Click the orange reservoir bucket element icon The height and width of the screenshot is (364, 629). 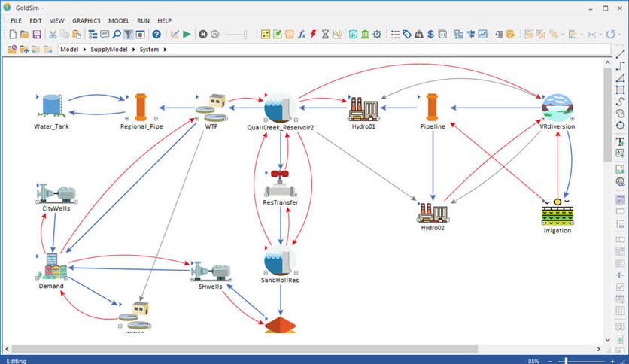click(x=289, y=35)
